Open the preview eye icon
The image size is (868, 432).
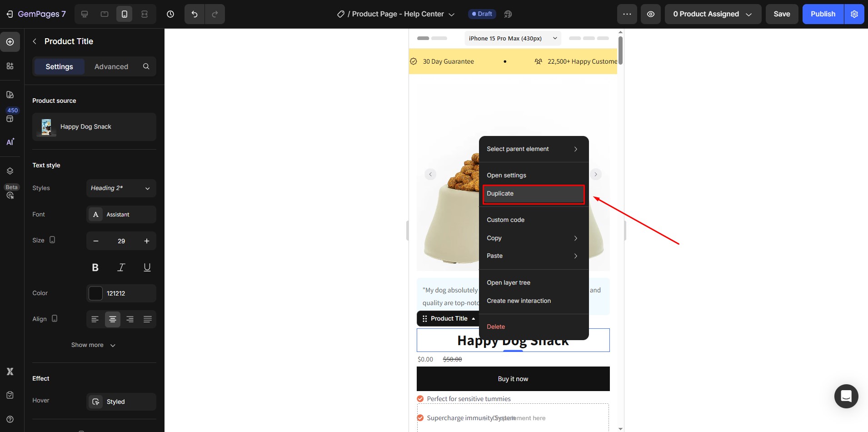651,14
